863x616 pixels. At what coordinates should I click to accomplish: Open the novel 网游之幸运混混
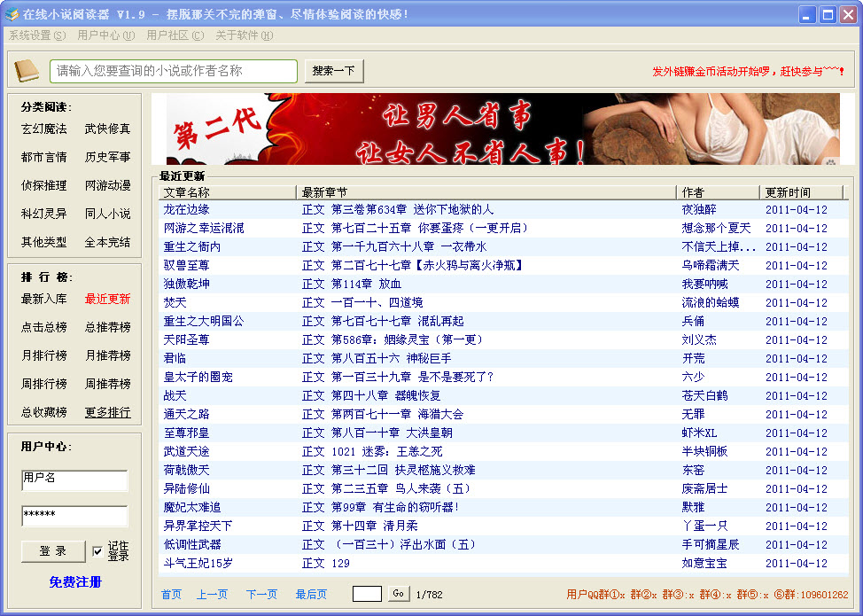[x=204, y=228]
